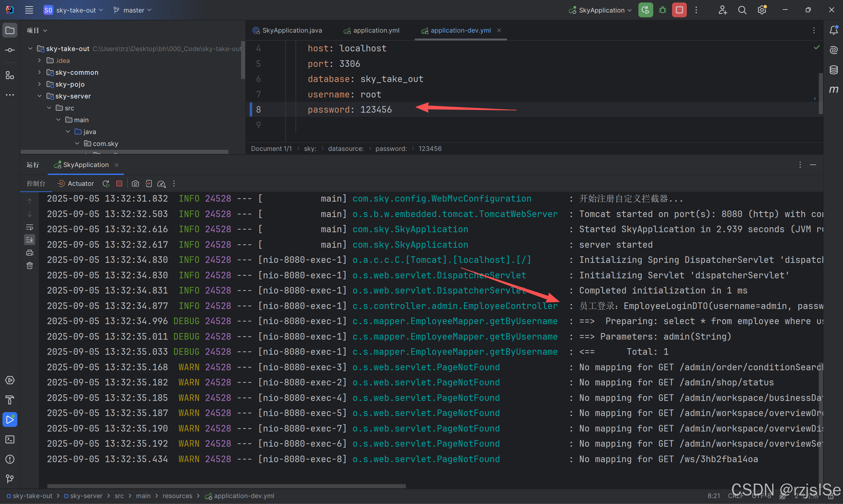Image resolution: width=843 pixels, height=504 pixels.
Task: Click the datasource breadcrumb under the editor
Action: pyautogui.click(x=346, y=149)
